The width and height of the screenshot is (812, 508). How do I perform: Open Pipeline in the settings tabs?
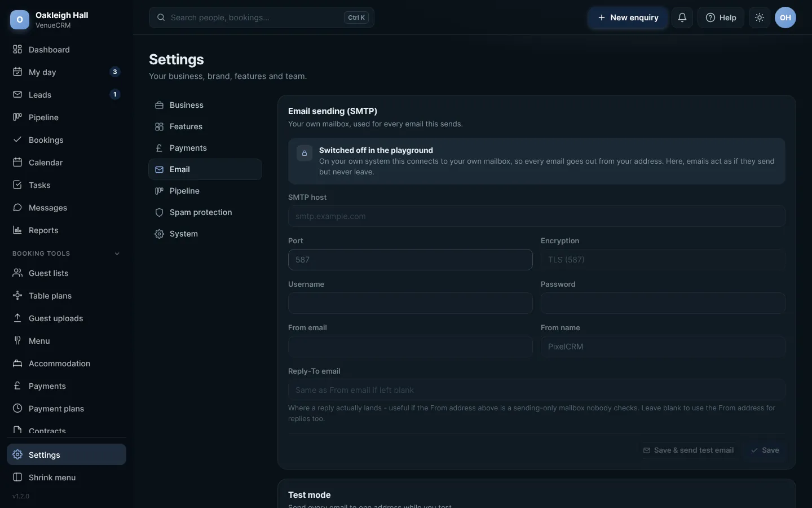pos(205,191)
